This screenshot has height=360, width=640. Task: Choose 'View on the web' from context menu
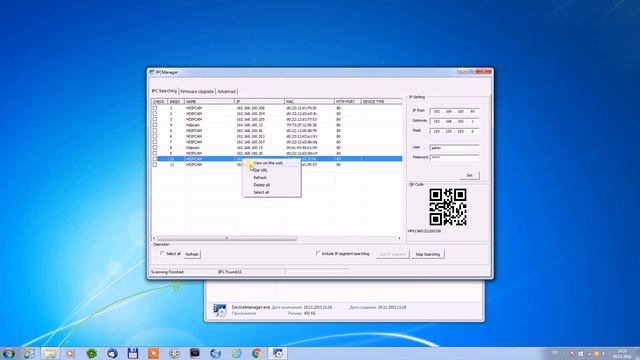[x=272, y=163]
